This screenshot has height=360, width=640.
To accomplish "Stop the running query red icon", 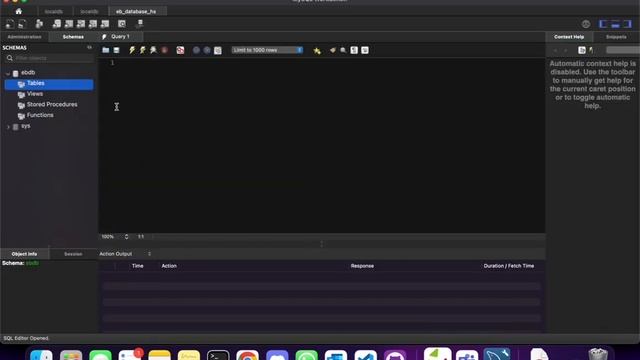I will point(164,50).
